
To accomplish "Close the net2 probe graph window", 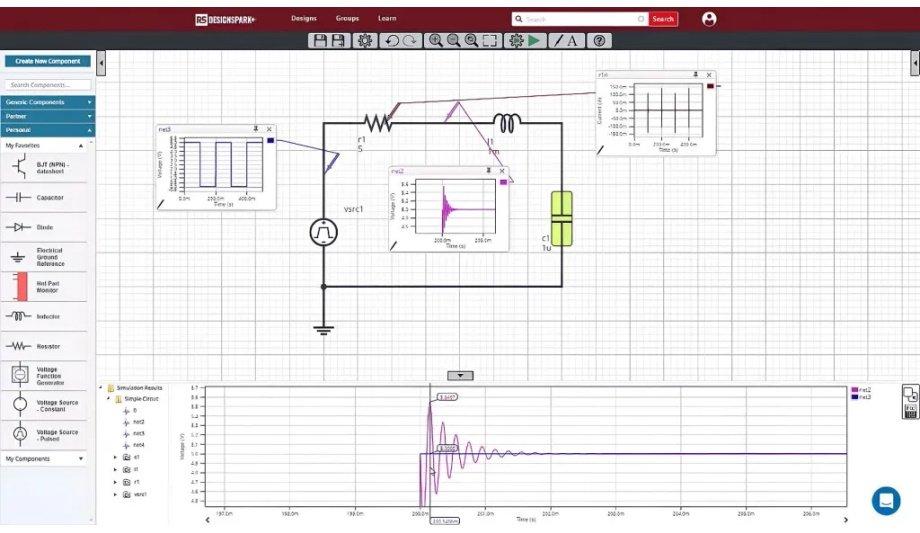I will pyautogui.click(x=502, y=171).
